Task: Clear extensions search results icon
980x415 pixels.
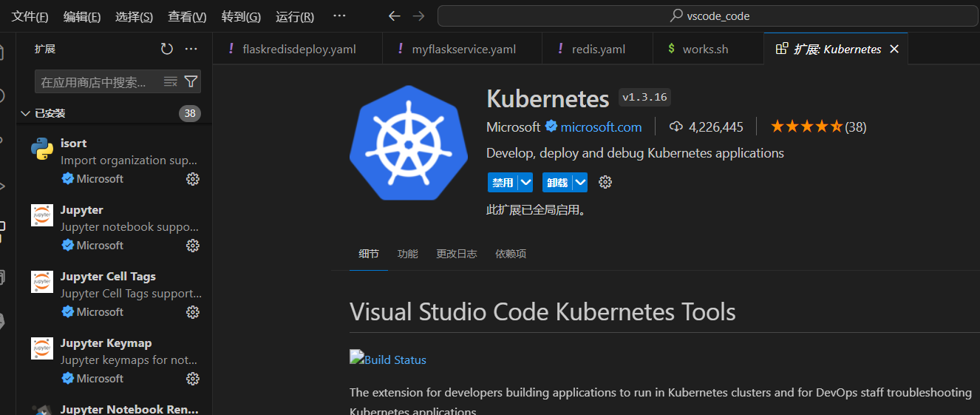Action: pyautogui.click(x=171, y=81)
